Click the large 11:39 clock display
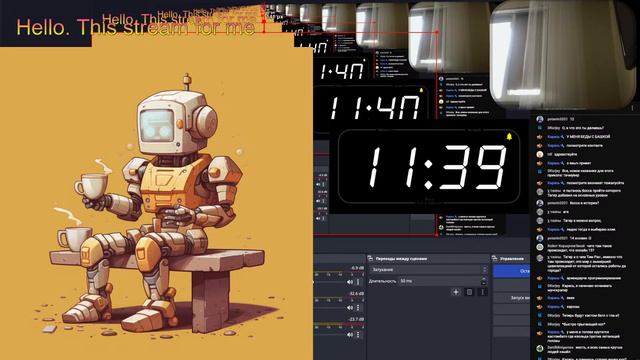The width and height of the screenshot is (640, 360). 429,167
